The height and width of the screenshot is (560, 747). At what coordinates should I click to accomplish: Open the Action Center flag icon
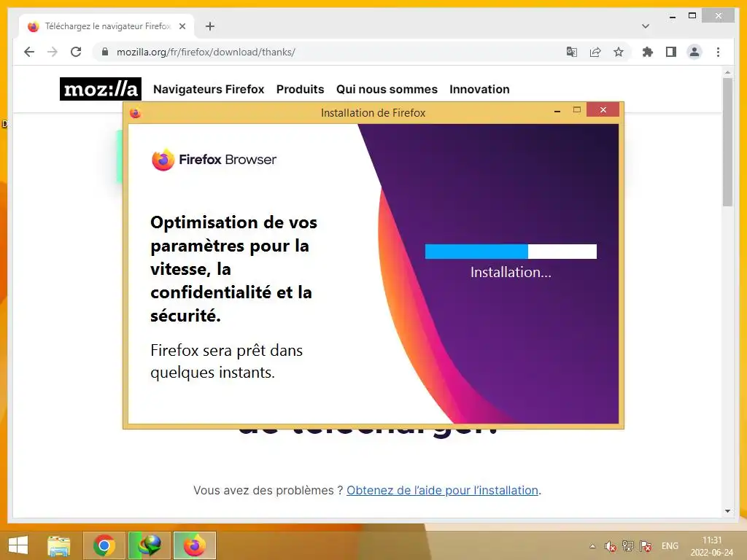(x=646, y=546)
